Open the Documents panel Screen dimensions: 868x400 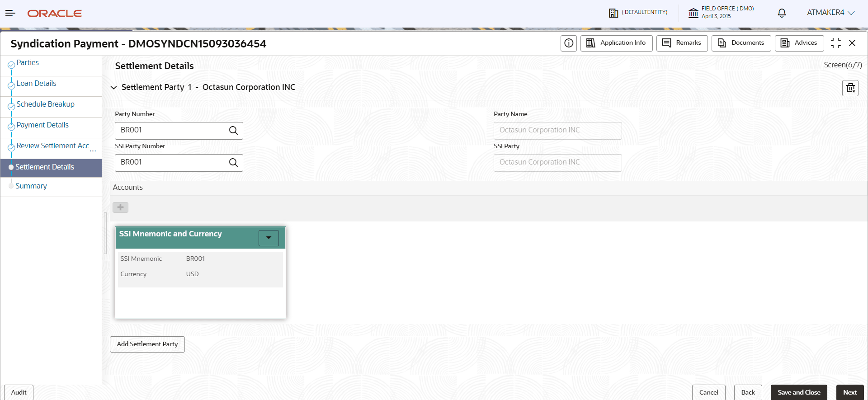tap(741, 43)
